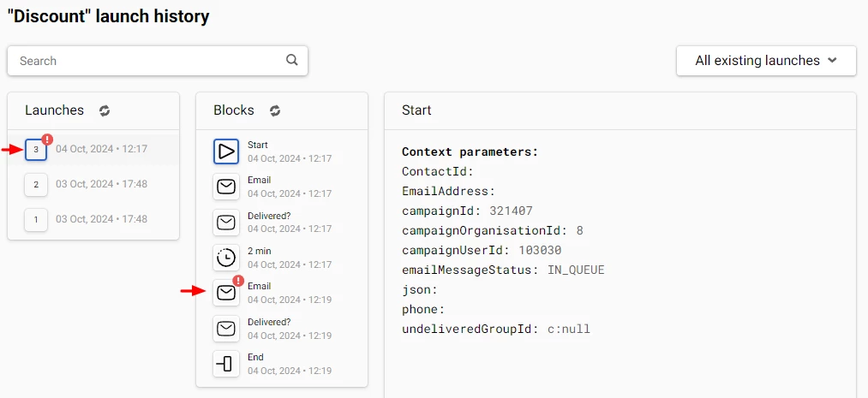Open the Delivered? block at 12:19
Viewport: 868px width, 398px height.
coord(226,329)
